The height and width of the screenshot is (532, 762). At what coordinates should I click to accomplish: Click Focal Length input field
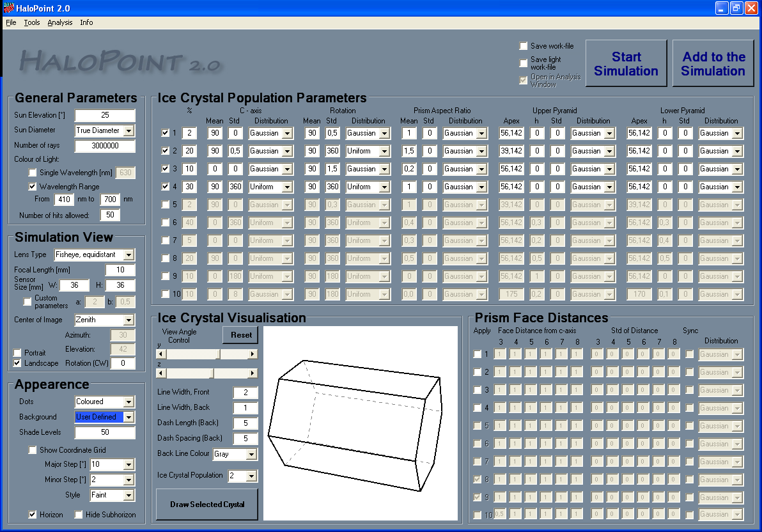click(120, 270)
